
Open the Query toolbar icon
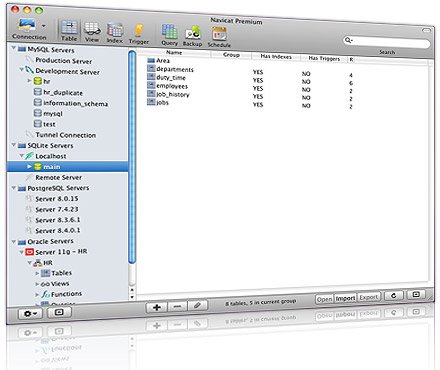click(170, 35)
